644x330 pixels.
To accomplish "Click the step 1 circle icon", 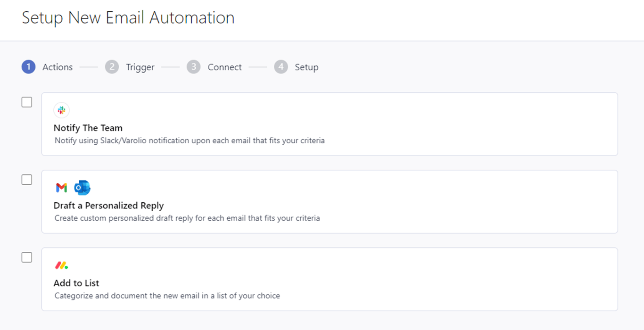I will 28,67.
